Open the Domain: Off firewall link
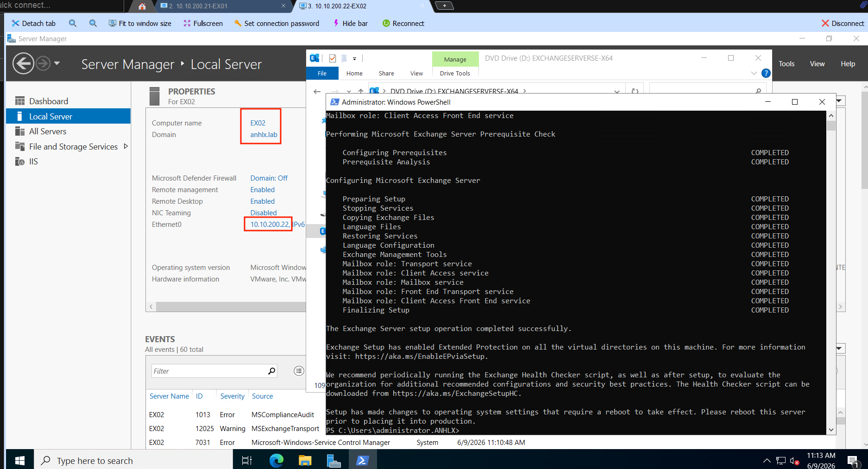 point(269,178)
